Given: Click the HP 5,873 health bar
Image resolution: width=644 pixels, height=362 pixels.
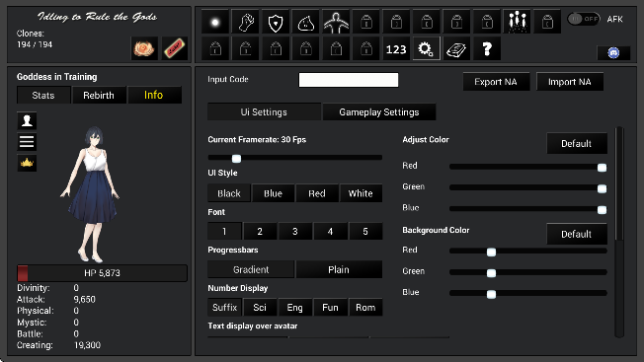Looking at the screenshot, I should point(102,273).
